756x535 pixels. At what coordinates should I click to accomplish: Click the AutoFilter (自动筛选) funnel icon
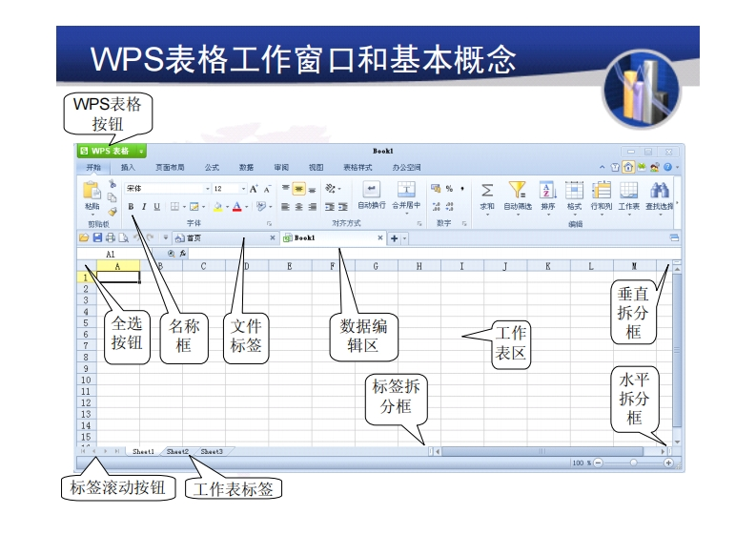click(x=517, y=190)
